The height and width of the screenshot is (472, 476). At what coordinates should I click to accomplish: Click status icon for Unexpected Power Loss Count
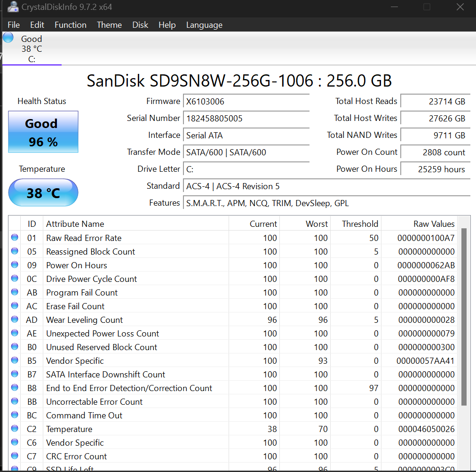click(x=15, y=333)
